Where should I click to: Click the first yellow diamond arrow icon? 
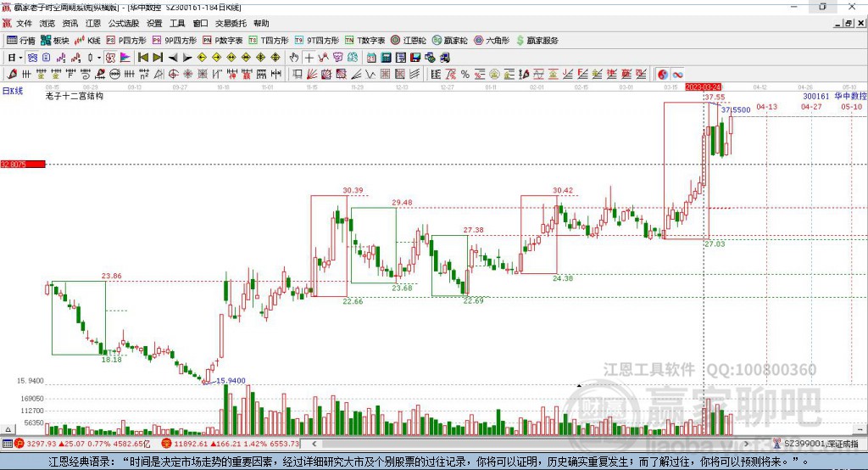pyautogui.click(x=202, y=58)
